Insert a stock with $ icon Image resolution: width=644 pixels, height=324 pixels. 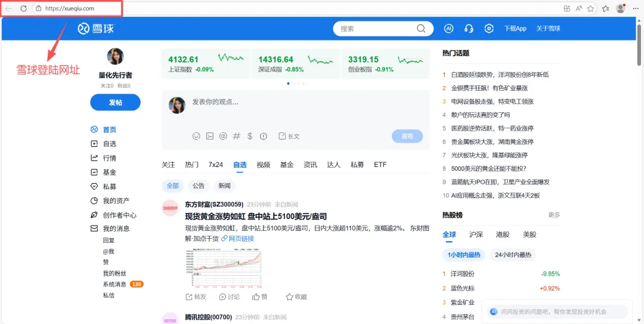(250, 136)
